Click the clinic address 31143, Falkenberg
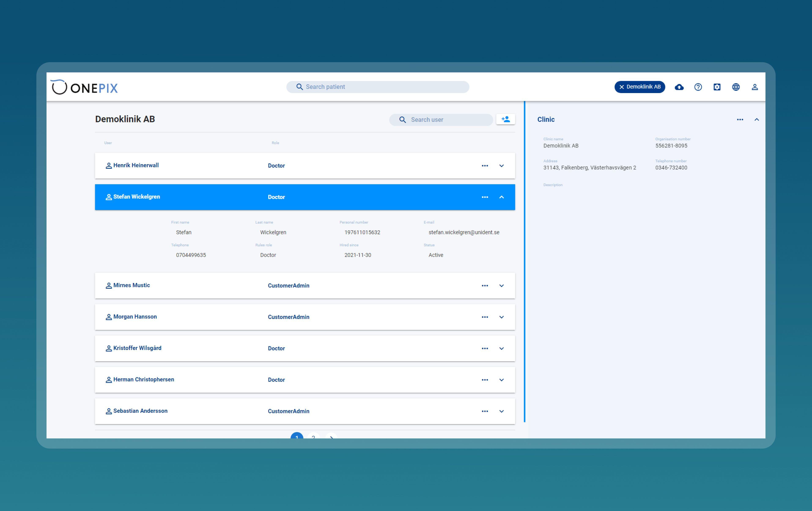This screenshot has width=812, height=511. point(590,168)
